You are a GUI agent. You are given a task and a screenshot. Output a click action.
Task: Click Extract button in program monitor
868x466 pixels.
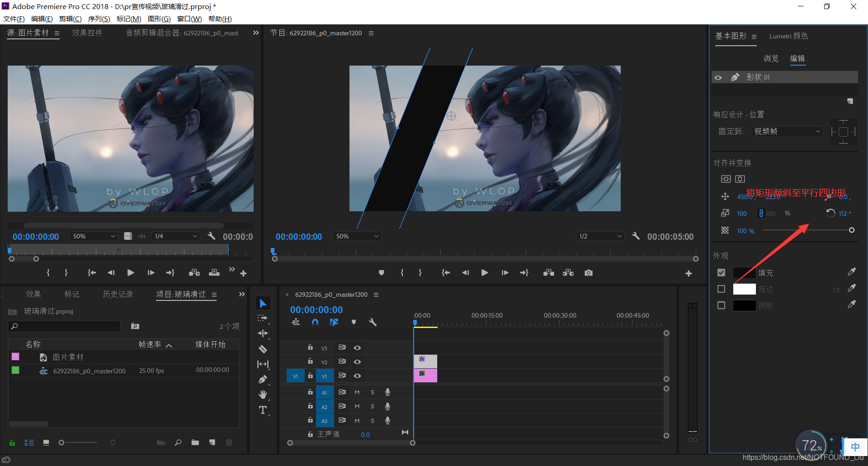(568, 273)
